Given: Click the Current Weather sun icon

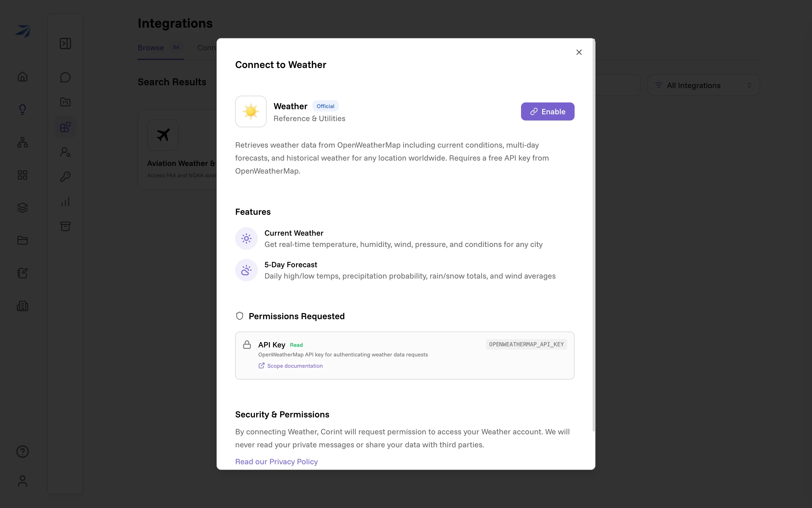Looking at the screenshot, I should point(246,238).
